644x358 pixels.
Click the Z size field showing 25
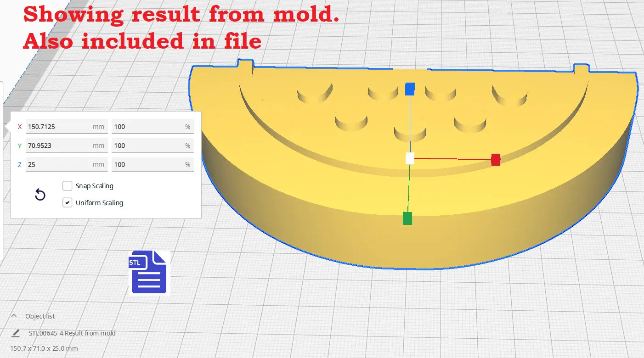point(60,164)
